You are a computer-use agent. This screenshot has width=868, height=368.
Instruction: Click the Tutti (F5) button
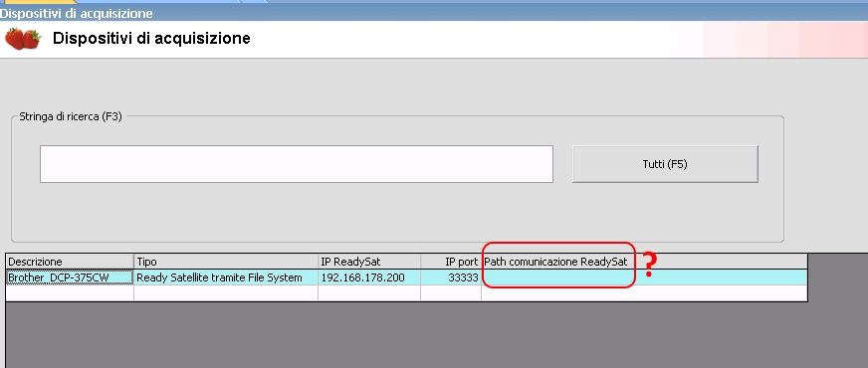(x=665, y=164)
